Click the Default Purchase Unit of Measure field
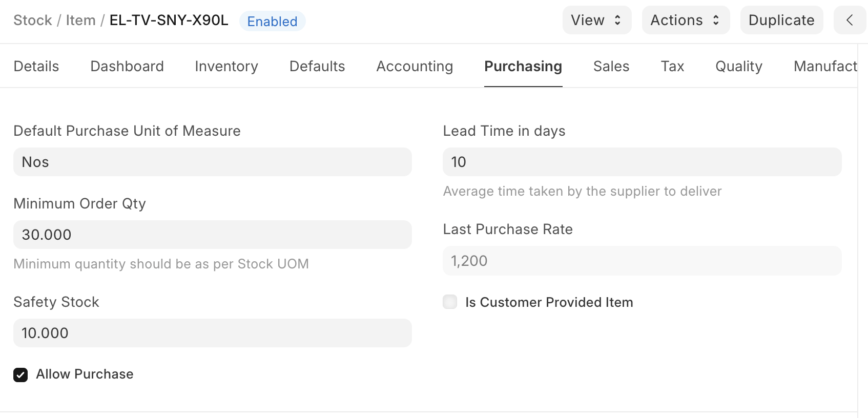Viewport: 868px width, 418px height. tap(212, 162)
